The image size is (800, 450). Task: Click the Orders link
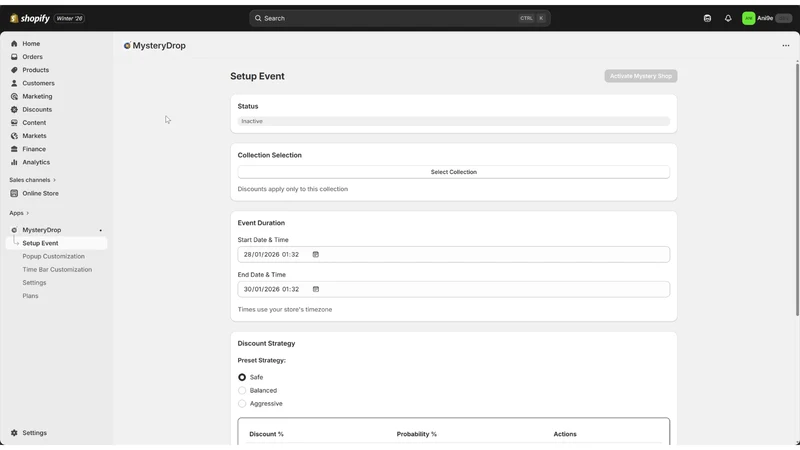tap(33, 57)
